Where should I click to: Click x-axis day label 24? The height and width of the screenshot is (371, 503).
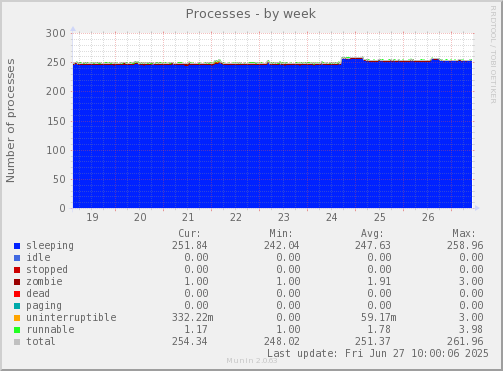coord(332,217)
